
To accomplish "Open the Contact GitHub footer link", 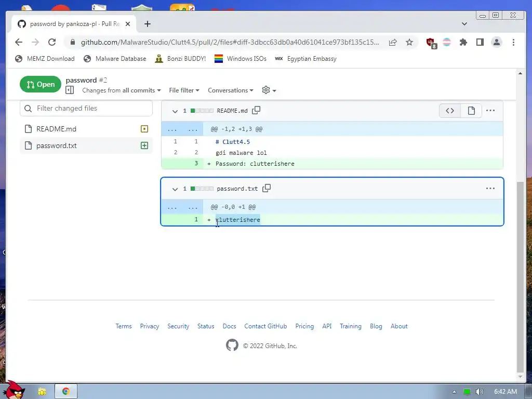I will (265, 326).
